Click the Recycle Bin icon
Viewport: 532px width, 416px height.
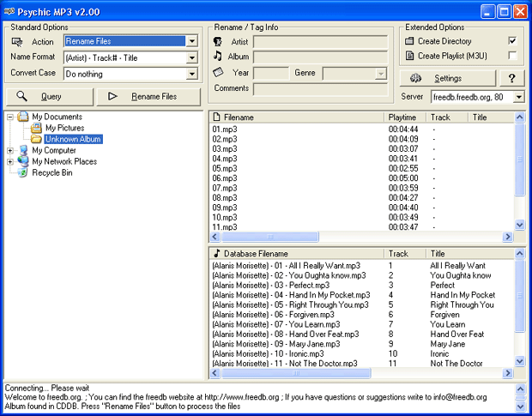point(22,172)
